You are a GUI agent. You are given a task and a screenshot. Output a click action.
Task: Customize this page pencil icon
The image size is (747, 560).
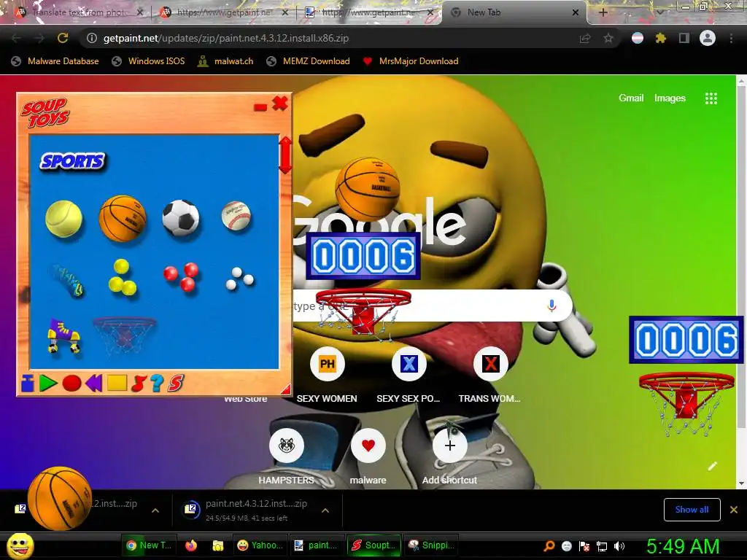(x=712, y=466)
